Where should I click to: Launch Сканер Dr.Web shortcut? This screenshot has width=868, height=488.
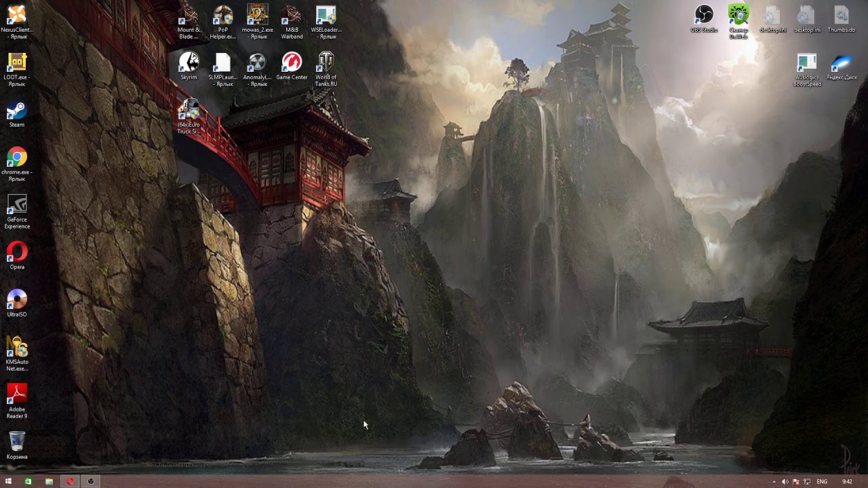coord(738,22)
